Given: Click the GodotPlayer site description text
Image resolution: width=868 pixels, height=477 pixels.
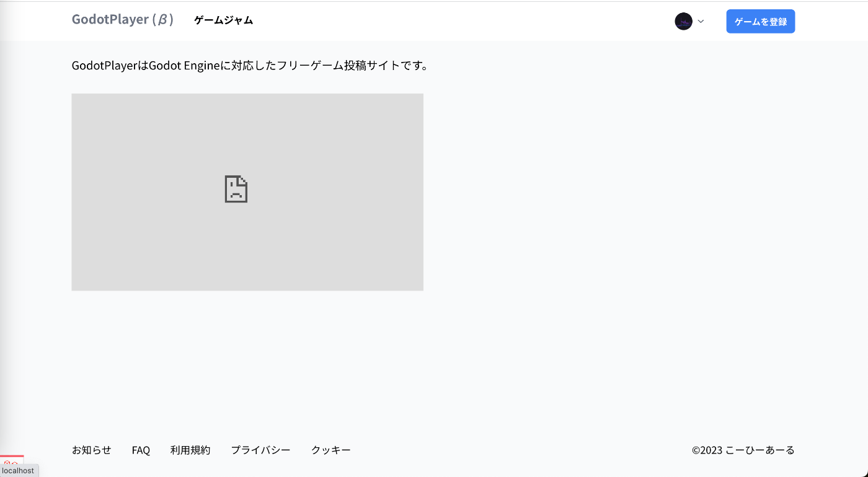Looking at the screenshot, I should coord(250,65).
